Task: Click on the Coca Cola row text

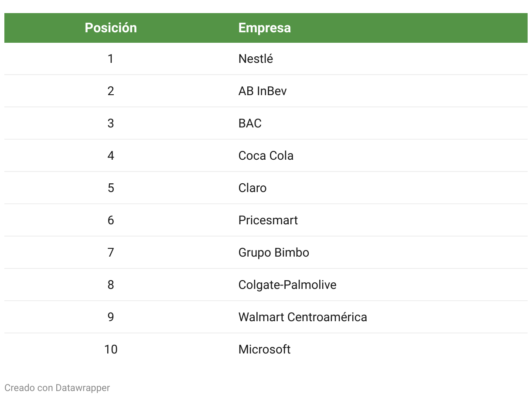Action: (x=266, y=156)
